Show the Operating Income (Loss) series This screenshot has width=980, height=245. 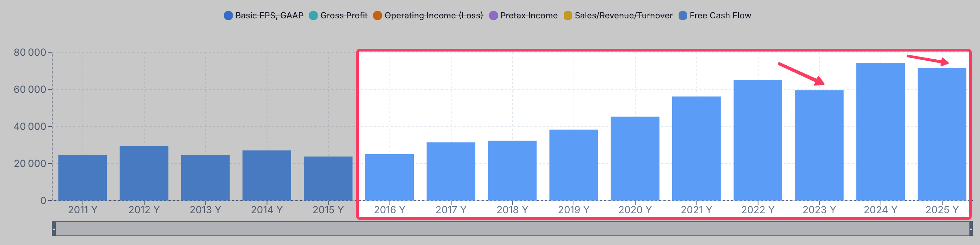point(428,16)
